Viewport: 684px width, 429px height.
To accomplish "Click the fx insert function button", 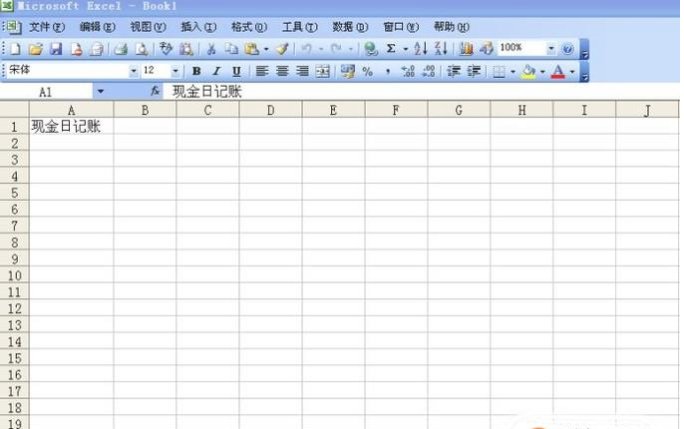I will tap(155, 91).
